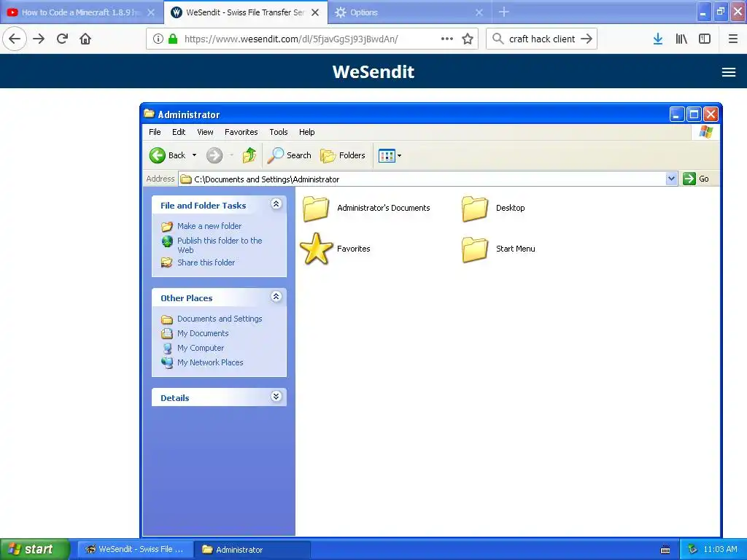This screenshot has width=747, height=560.
Task: Select the Desktop folder
Action: [x=493, y=208]
